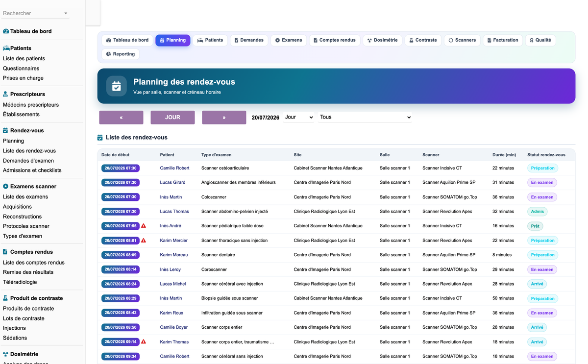
Task: Open Questionnaires in sidebar
Action: coord(21,69)
